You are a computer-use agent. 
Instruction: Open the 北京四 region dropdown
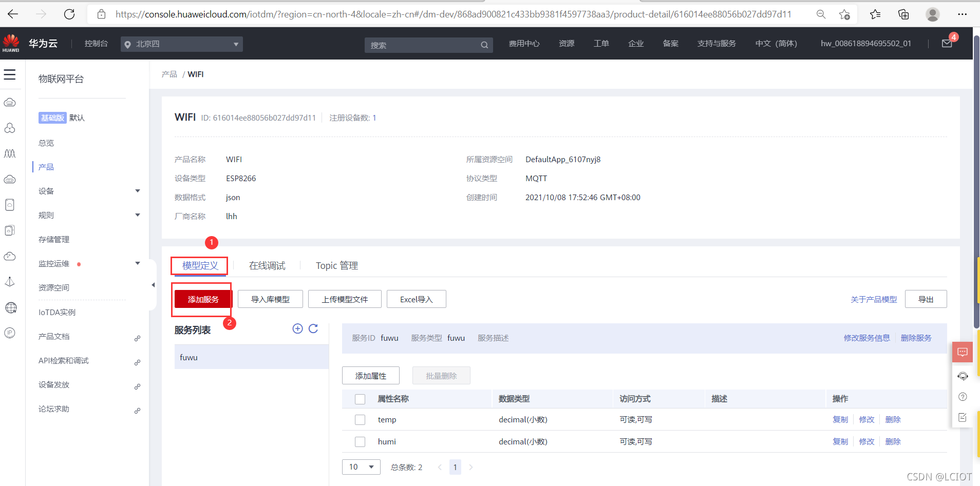coord(182,44)
